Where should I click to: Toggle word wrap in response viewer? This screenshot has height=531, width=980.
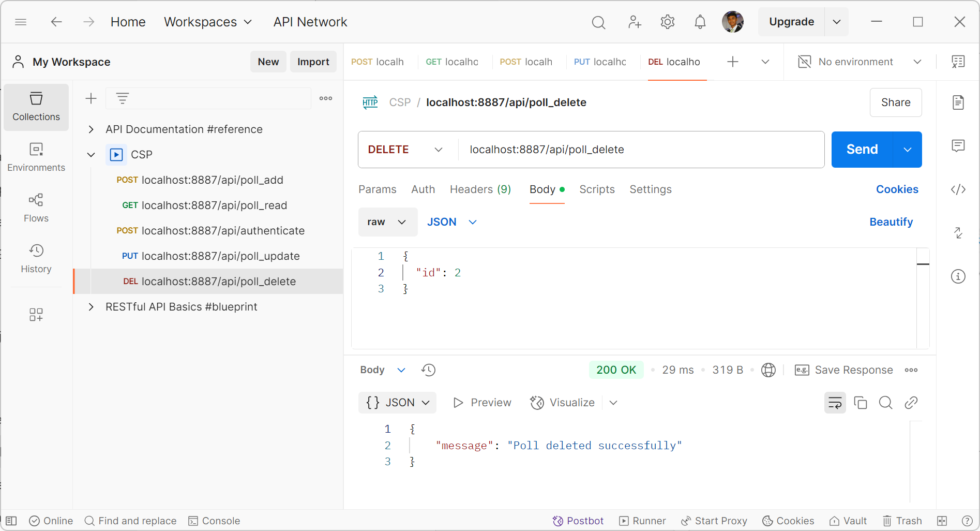pos(835,403)
